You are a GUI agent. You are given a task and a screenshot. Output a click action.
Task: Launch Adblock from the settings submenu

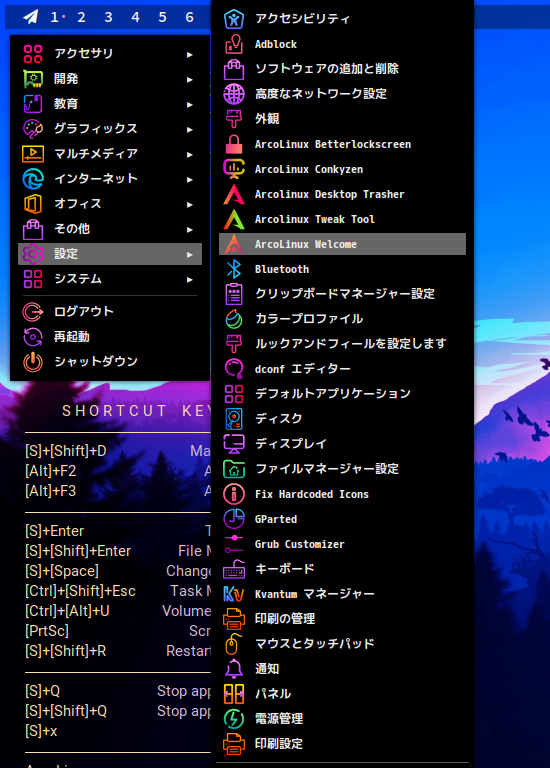tap(342, 44)
